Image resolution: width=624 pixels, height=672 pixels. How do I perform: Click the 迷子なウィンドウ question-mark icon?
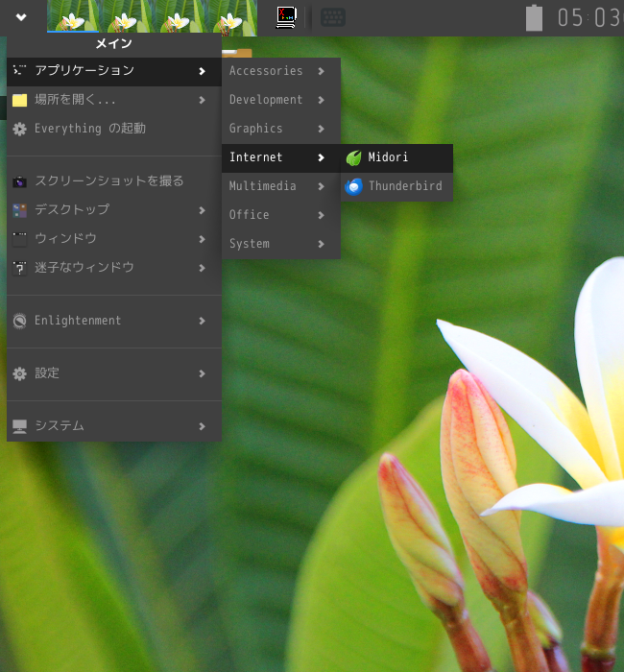pos(20,268)
